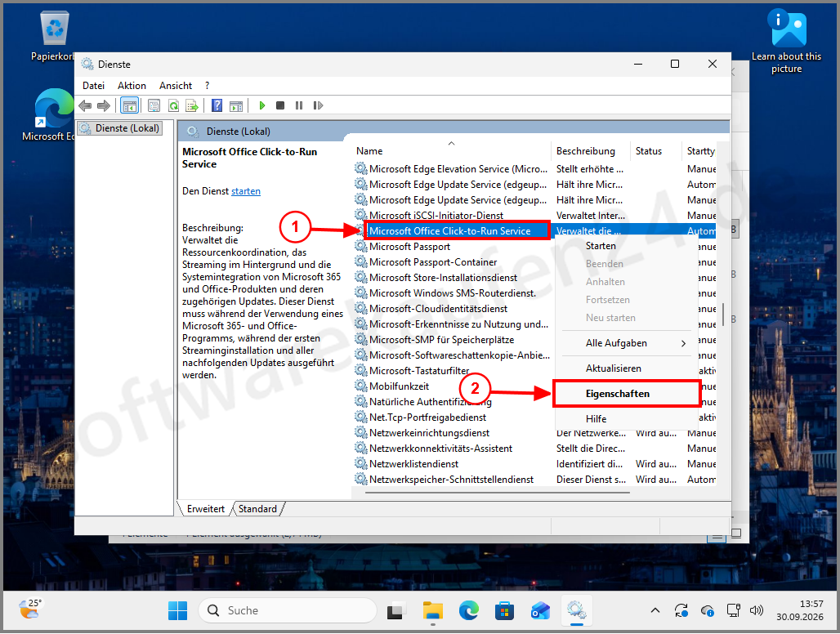The width and height of the screenshot is (840, 634).
Task: Open the Ansicht menu
Action: click(x=175, y=86)
